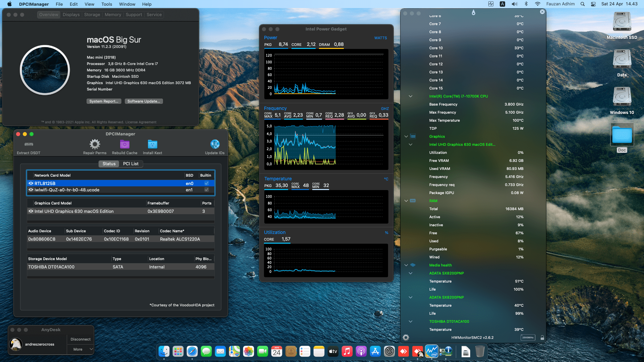This screenshot has height=362, width=644.
Task: Open Control Center in menu bar
Action: (x=593, y=4)
